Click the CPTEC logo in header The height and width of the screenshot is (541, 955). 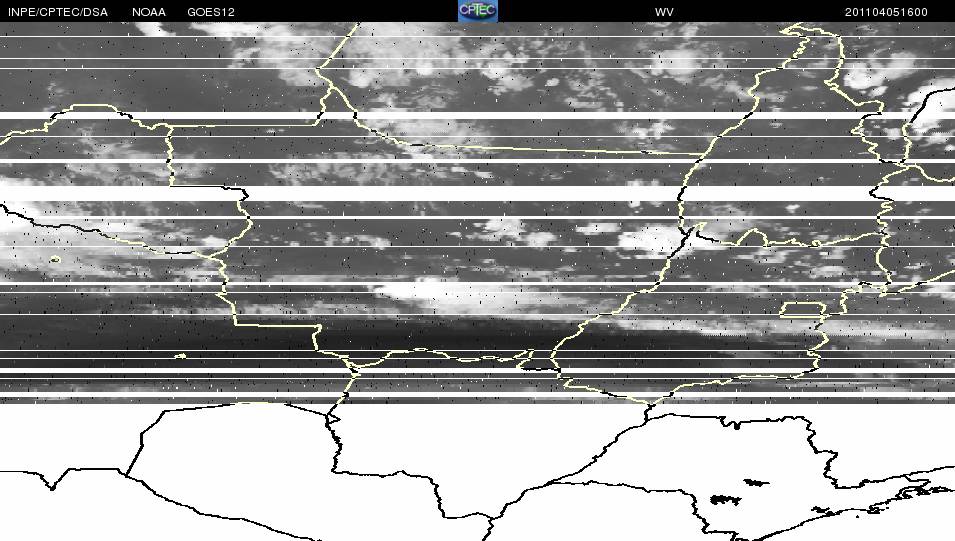tap(478, 11)
